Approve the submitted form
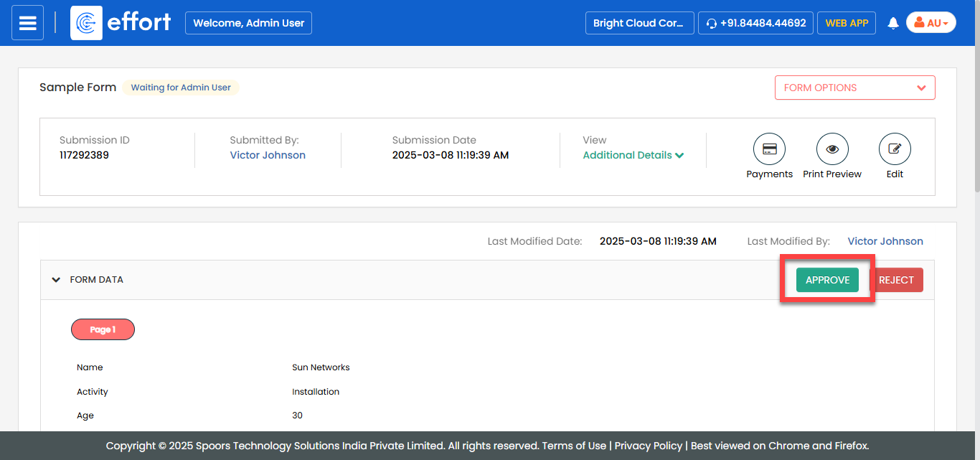The image size is (980, 460). click(x=827, y=280)
